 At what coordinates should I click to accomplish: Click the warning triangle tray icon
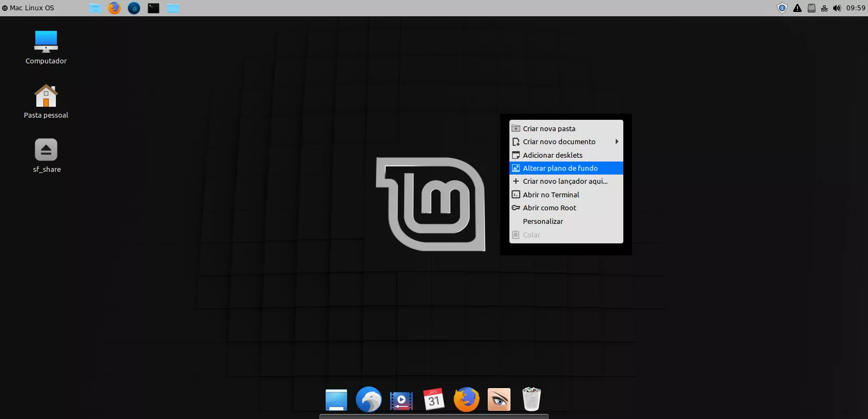(x=797, y=8)
